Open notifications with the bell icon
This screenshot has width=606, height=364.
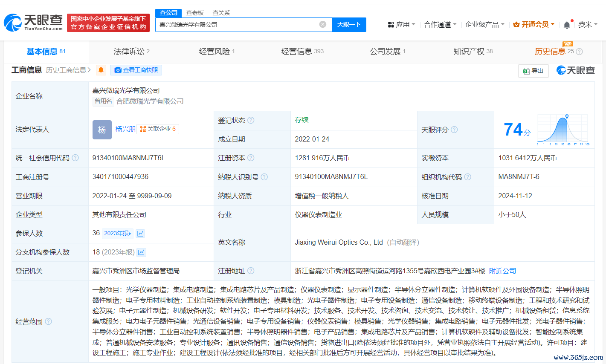point(567,25)
